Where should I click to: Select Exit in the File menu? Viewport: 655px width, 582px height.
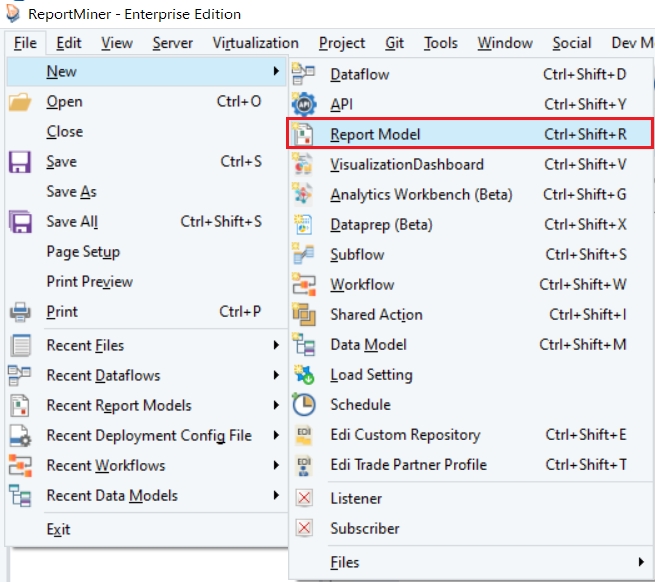pos(58,530)
